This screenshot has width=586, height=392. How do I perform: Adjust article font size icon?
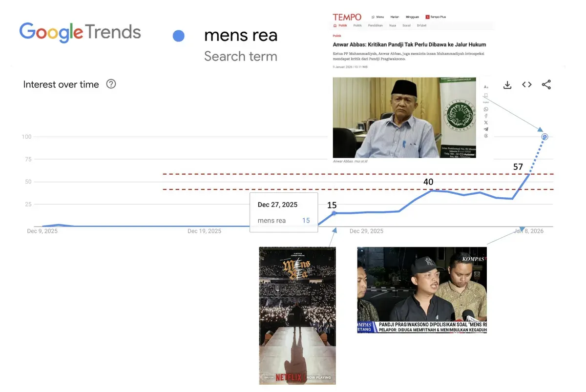[x=486, y=87]
